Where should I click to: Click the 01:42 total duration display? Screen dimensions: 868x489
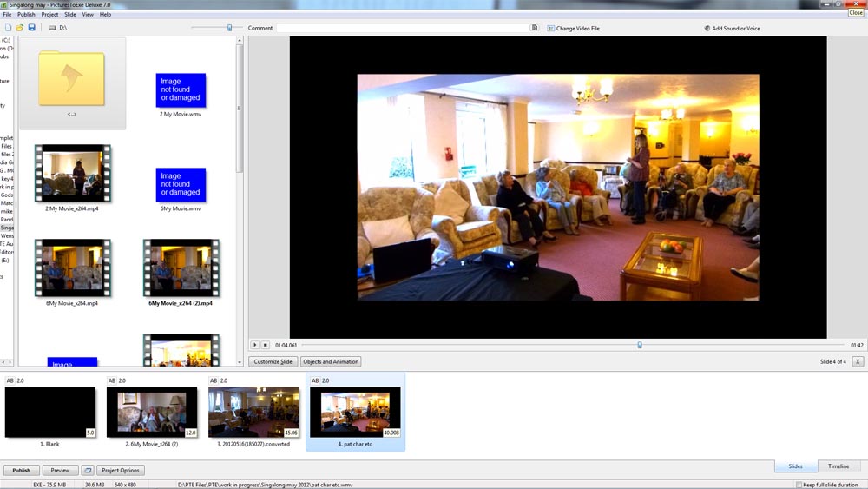[857, 345]
